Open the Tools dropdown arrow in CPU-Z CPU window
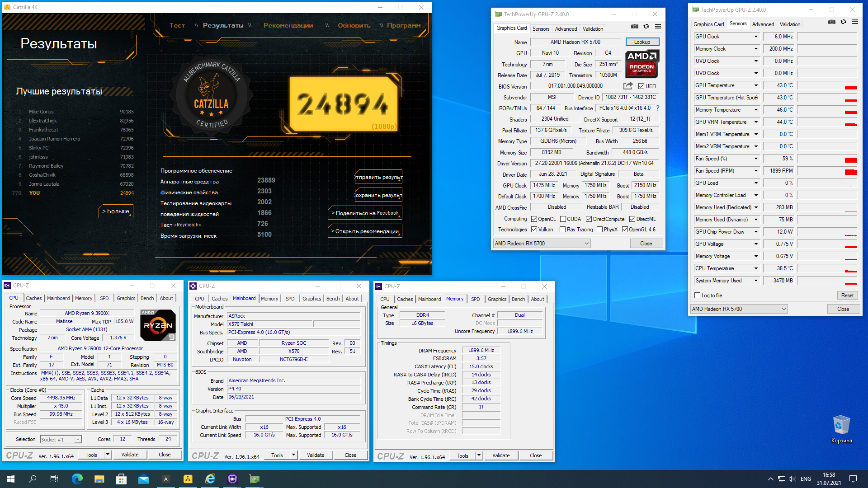Viewport: 868px width, 488px height. click(108, 455)
